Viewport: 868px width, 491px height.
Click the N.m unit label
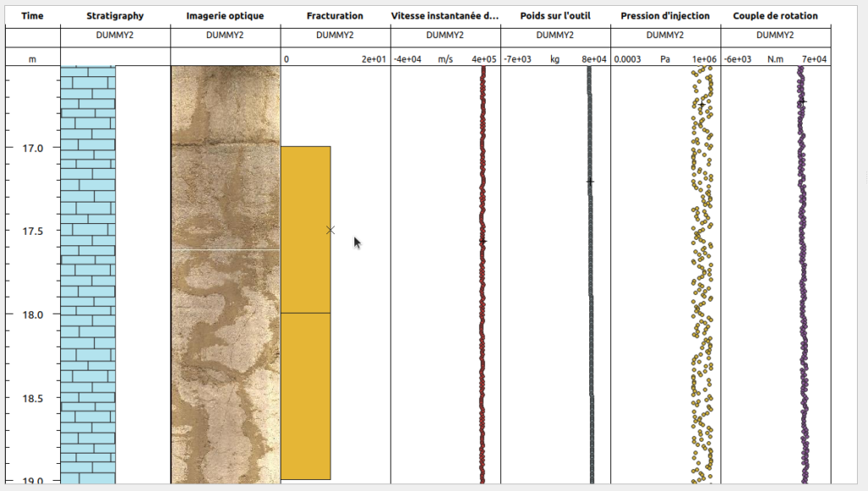(x=775, y=59)
